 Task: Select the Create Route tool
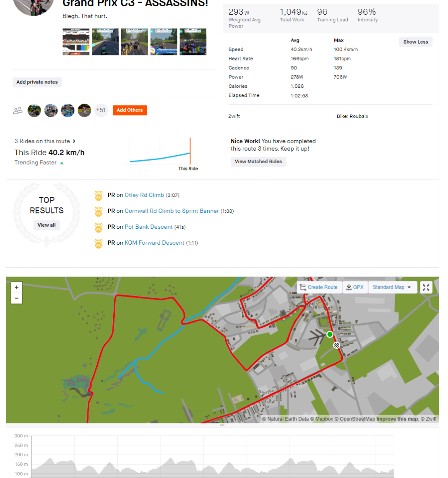click(319, 287)
